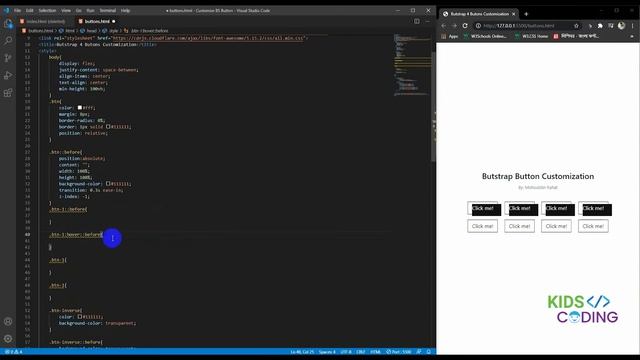Click the split editor icon
The width and height of the screenshot is (640, 360).
coord(417,21)
